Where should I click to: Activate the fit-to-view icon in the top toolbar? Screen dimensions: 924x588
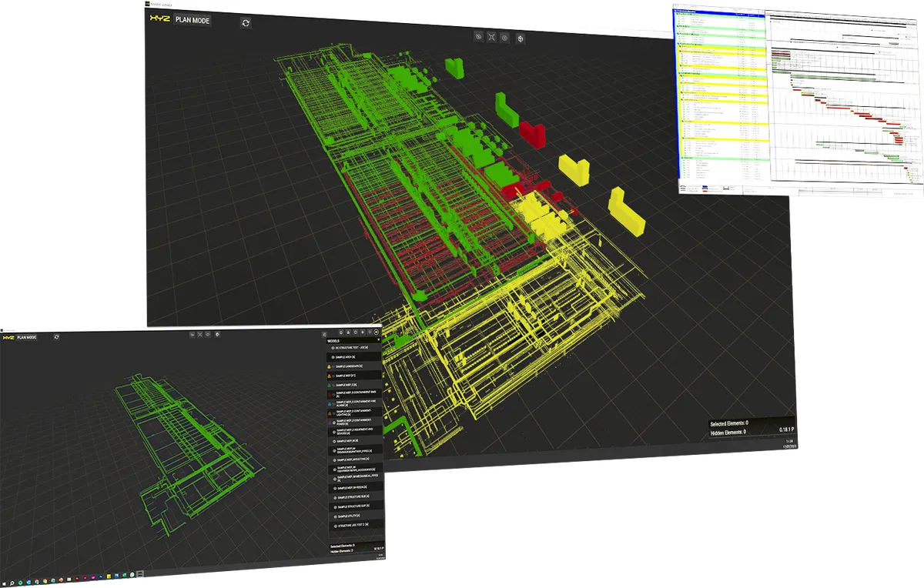(x=492, y=38)
